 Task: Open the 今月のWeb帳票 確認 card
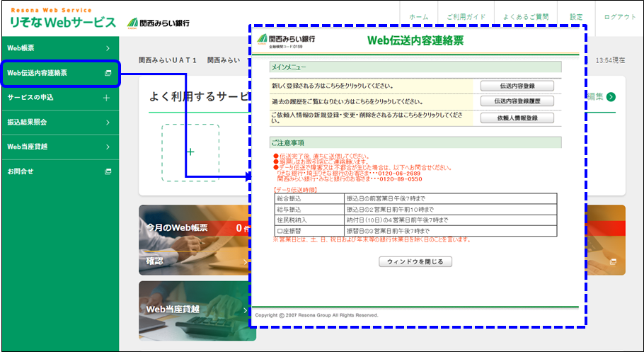pos(195,240)
